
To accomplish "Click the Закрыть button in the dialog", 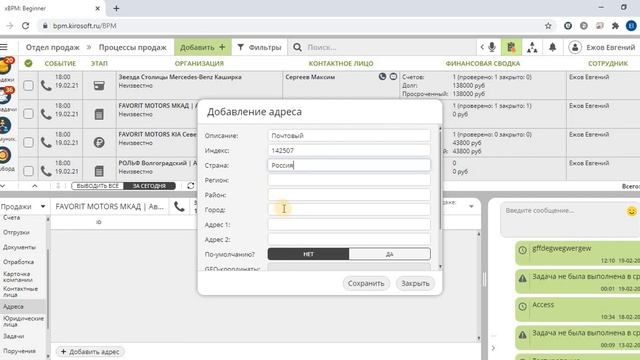I will [x=415, y=283].
